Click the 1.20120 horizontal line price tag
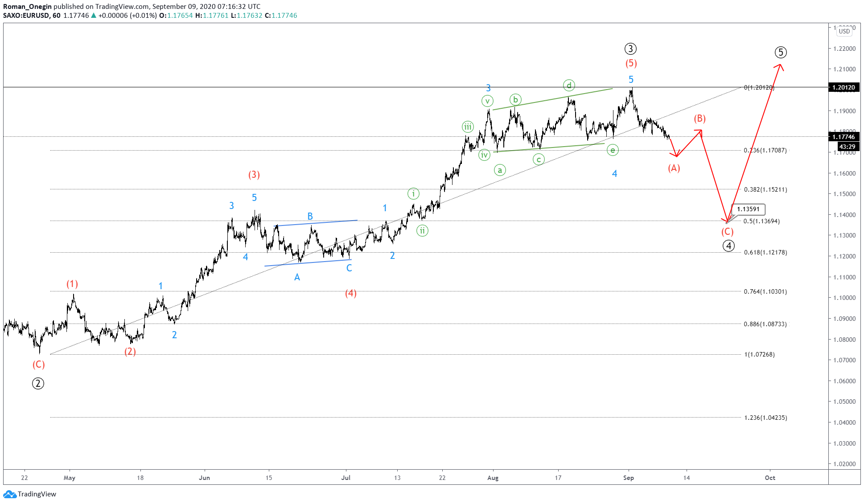864x504 pixels. coord(843,87)
